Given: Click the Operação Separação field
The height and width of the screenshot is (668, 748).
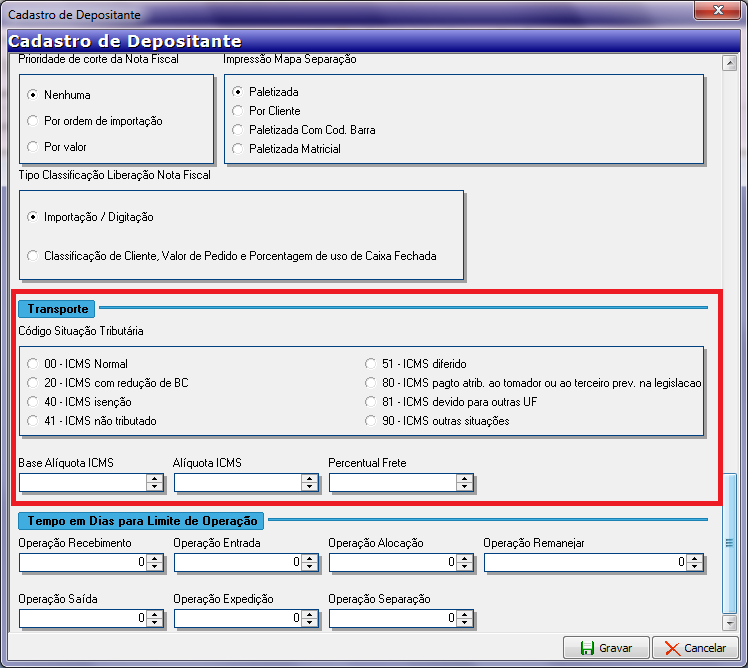Looking at the screenshot, I should (x=393, y=618).
